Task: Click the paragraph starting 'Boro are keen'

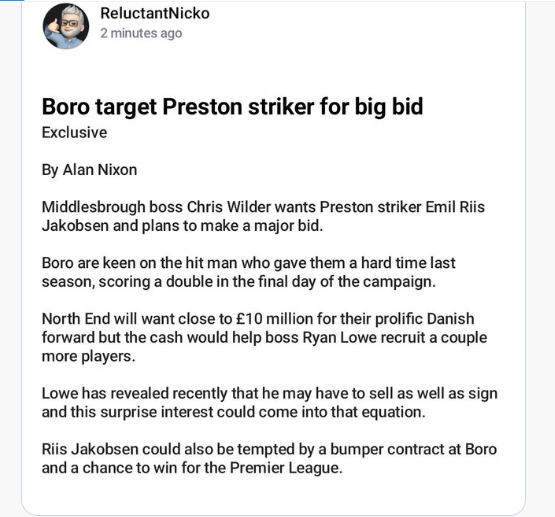Action: (x=248, y=272)
